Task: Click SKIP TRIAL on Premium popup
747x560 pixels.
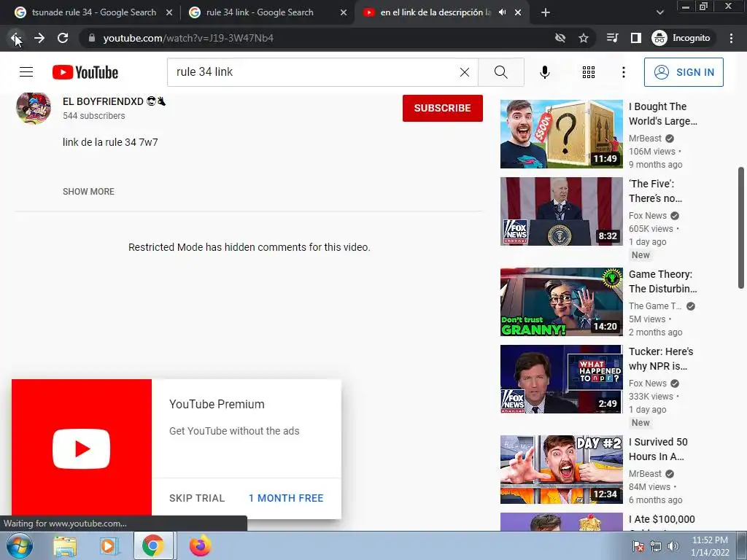Action: pos(197,498)
